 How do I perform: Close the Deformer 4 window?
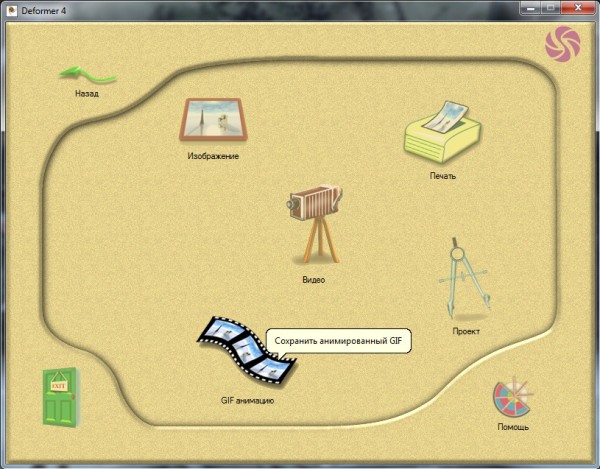tap(579, 8)
